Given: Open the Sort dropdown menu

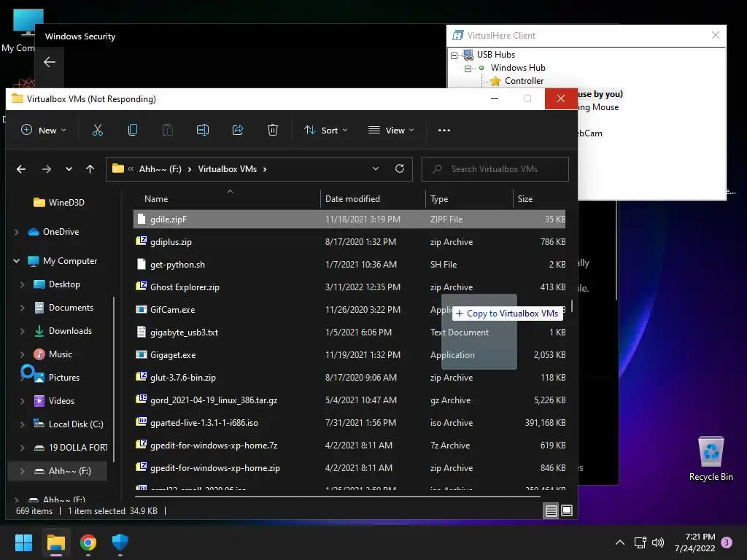Looking at the screenshot, I should (x=326, y=130).
